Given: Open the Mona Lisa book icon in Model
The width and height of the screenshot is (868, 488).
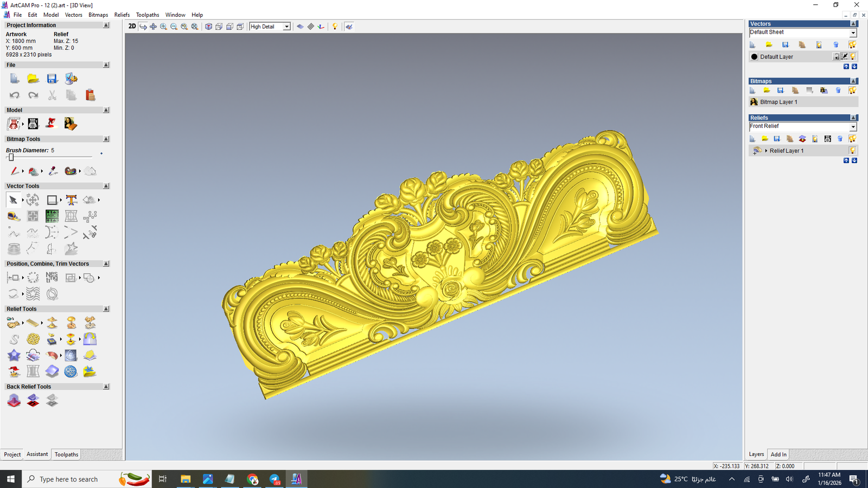Looking at the screenshot, I should [x=71, y=124].
